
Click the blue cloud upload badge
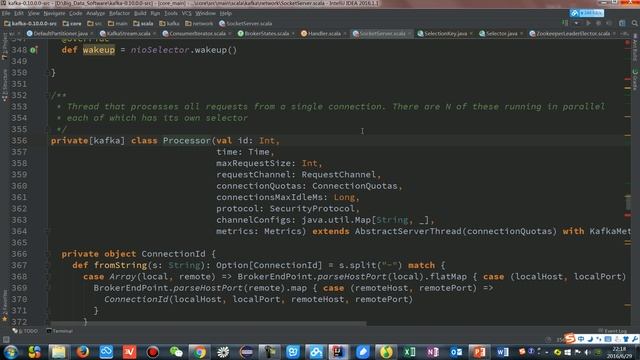587,13
